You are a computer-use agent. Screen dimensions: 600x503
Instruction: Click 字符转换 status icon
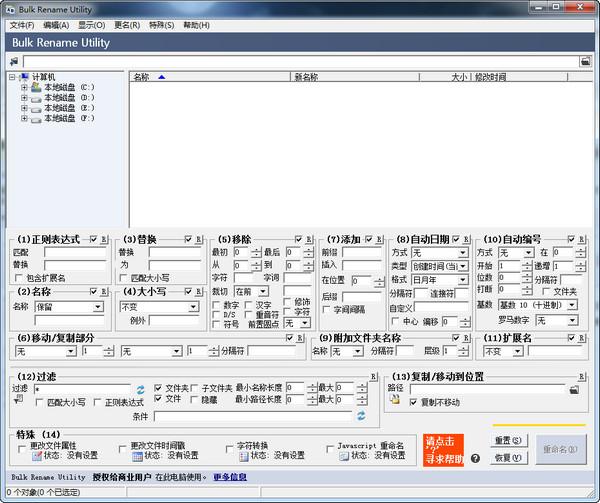point(244,456)
